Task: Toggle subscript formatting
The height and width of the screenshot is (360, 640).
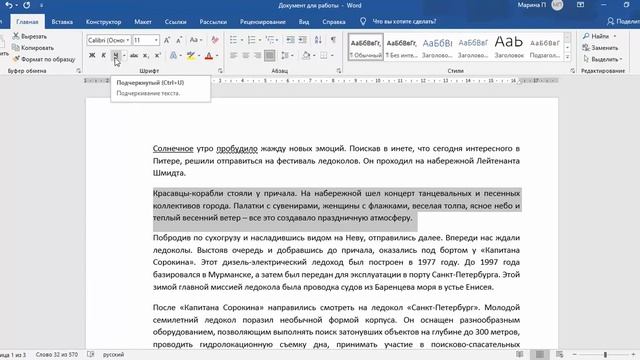Action: 146,56
